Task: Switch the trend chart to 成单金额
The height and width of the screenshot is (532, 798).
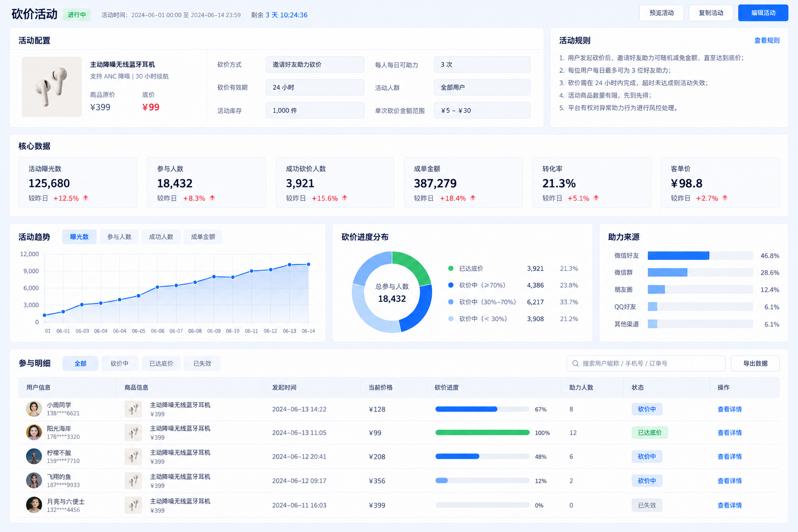Action: [x=203, y=237]
